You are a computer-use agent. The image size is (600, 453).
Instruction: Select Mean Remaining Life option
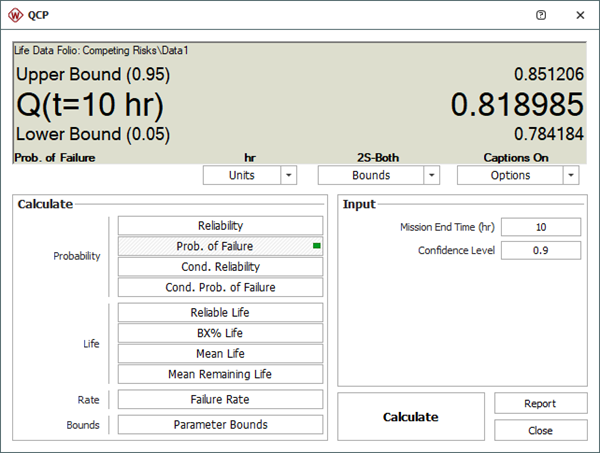[220, 374]
